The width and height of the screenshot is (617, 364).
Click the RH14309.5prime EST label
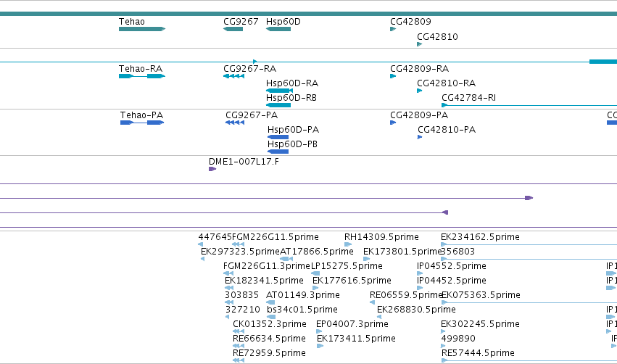(381, 237)
